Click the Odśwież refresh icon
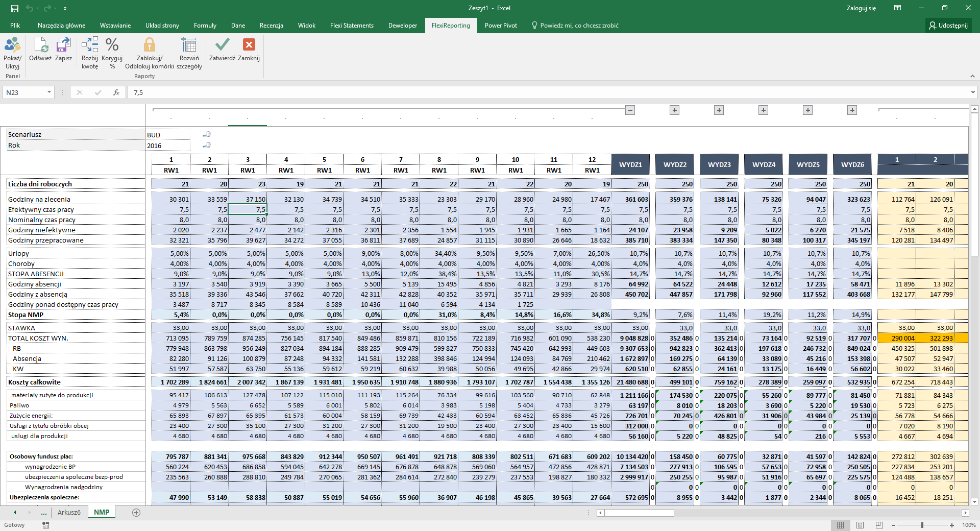The width and height of the screenshot is (980, 531). (40, 46)
